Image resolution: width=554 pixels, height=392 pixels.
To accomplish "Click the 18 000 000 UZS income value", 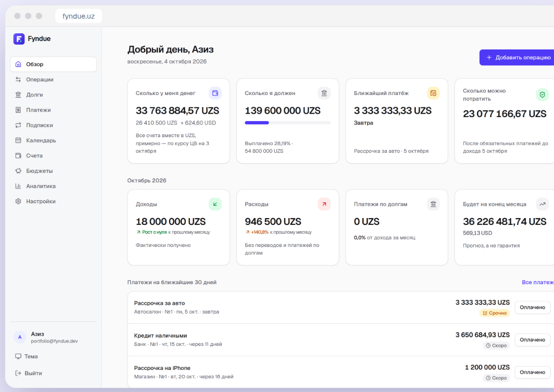I will coord(171,222).
